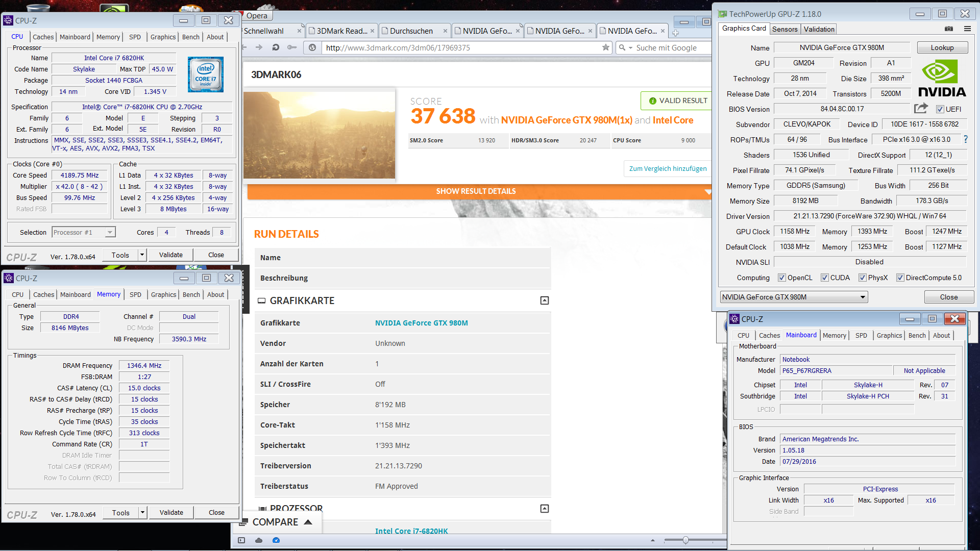This screenshot has height=551, width=980.
Task: Open search engine dropdown in Opera search box
Action: [631, 48]
